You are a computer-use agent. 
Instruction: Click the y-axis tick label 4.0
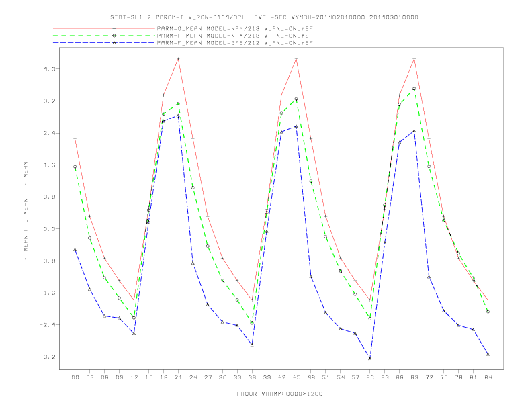click(50, 69)
